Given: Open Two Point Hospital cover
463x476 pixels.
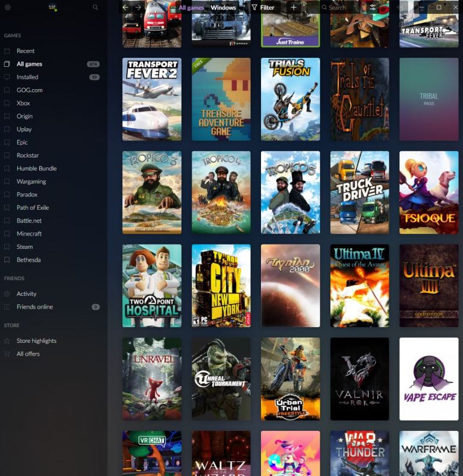Looking at the screenshot, I should pos(152,286).
